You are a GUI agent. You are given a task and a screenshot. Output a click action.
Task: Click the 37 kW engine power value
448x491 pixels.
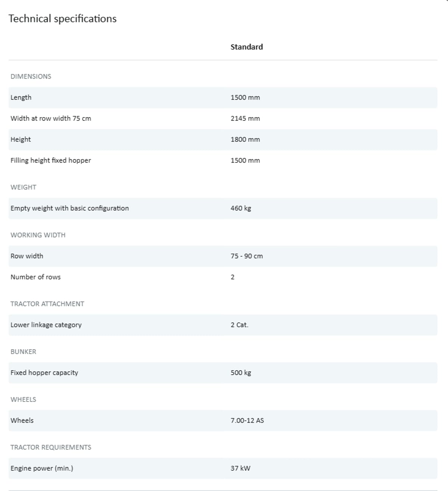(x=240, y=468)
